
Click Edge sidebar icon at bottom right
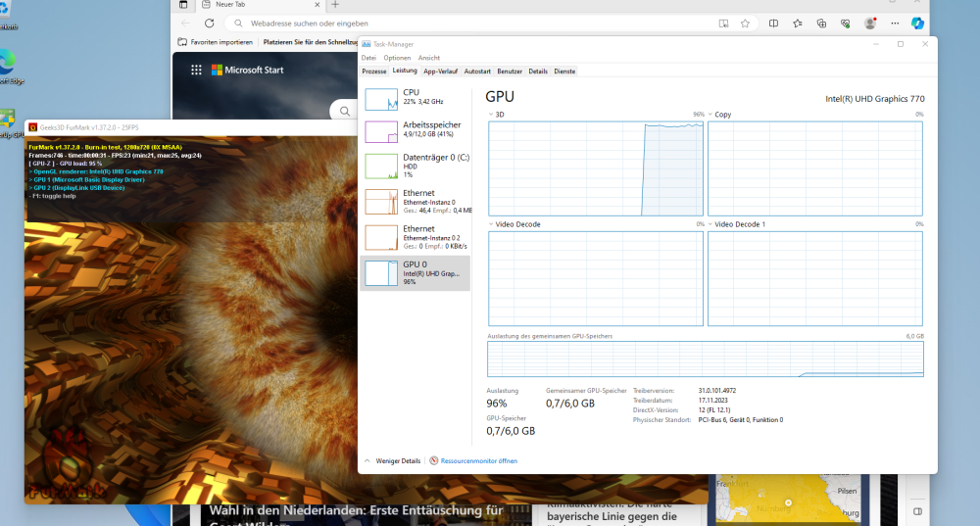coord(917,511)
